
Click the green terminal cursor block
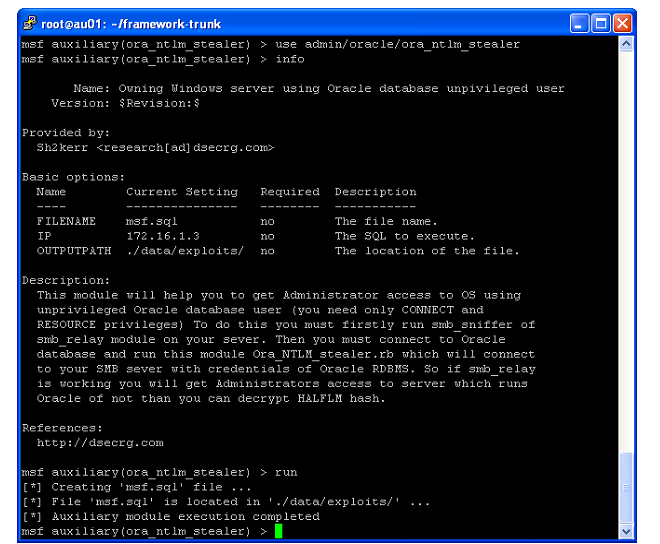tap(278, 531)
